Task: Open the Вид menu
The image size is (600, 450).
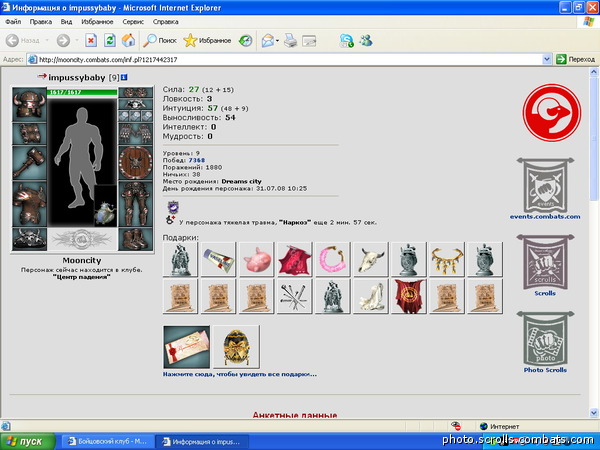Action: point(66,22)
